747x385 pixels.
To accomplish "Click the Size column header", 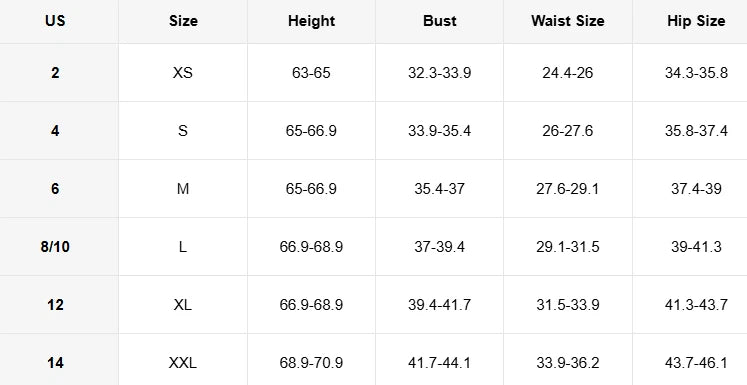I will click(183, 21).
